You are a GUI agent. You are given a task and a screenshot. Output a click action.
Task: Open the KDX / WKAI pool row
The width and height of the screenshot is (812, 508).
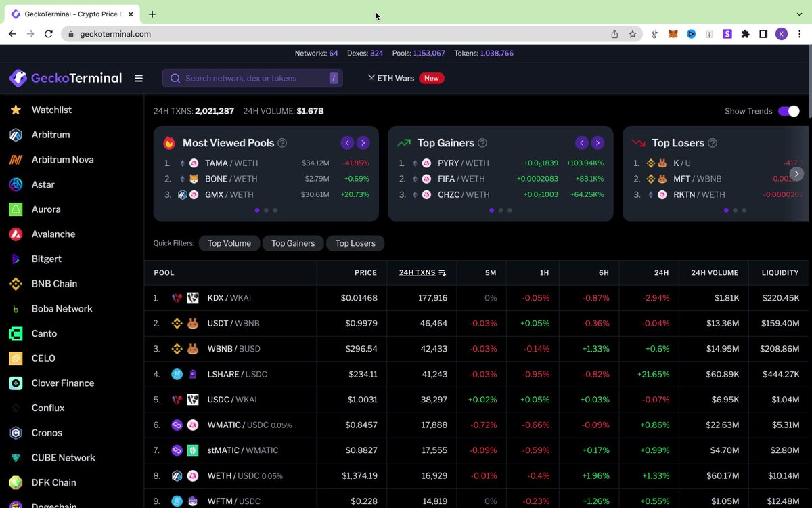476,298
